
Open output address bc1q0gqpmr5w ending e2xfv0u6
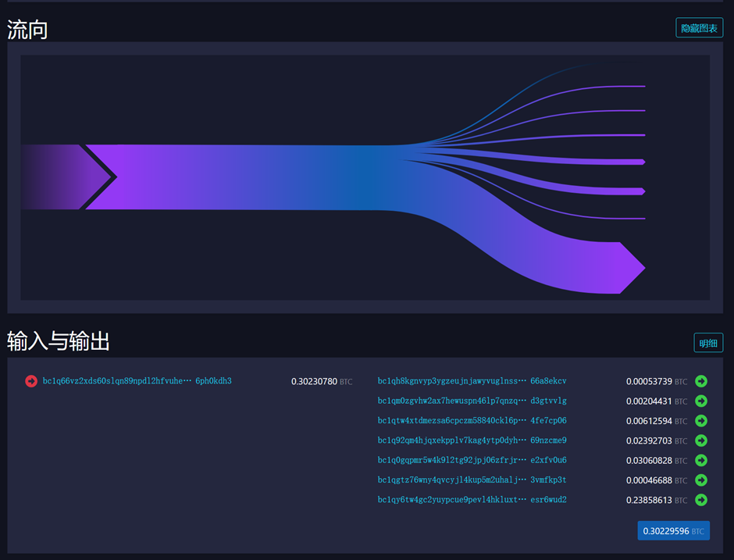(472, 460)
